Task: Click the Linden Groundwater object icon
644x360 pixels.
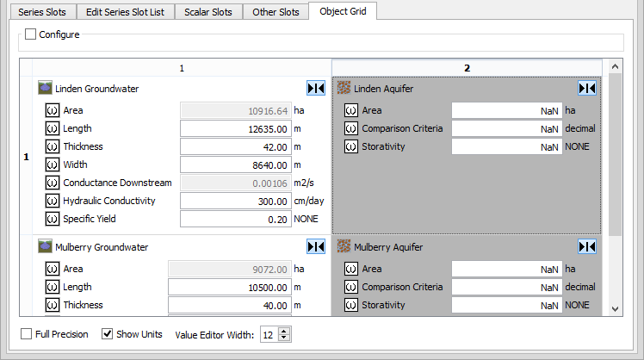Action: point(46,88)
